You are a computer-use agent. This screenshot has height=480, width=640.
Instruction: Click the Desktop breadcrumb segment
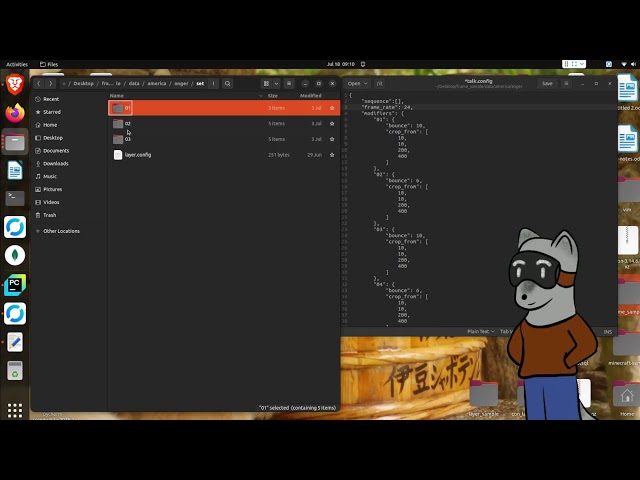coord(84,83)
